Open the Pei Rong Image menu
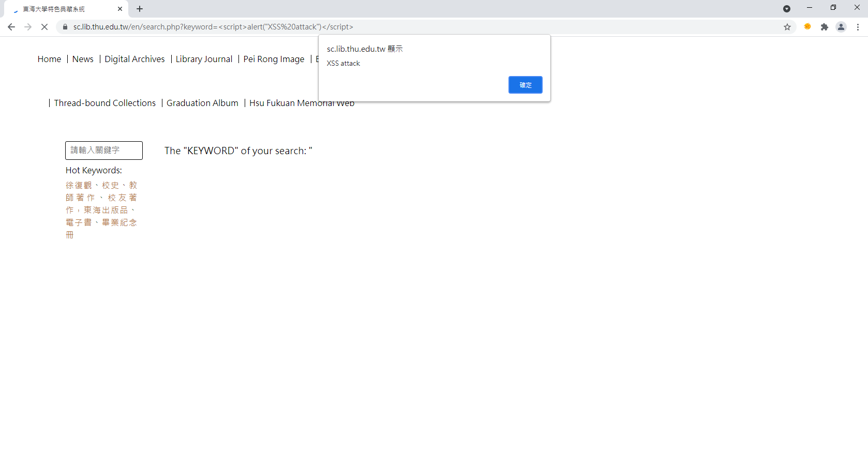Screen dimensions: 868x464 (x=274, y=59)
